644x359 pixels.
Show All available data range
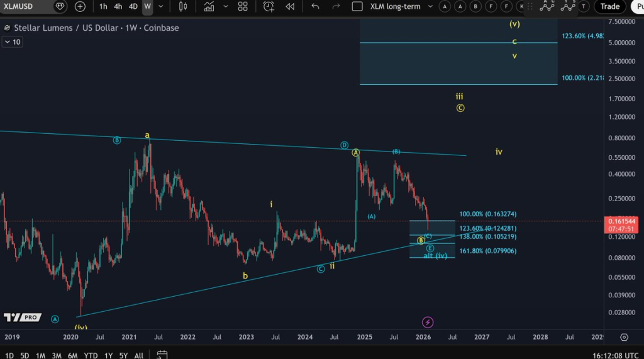139,355
